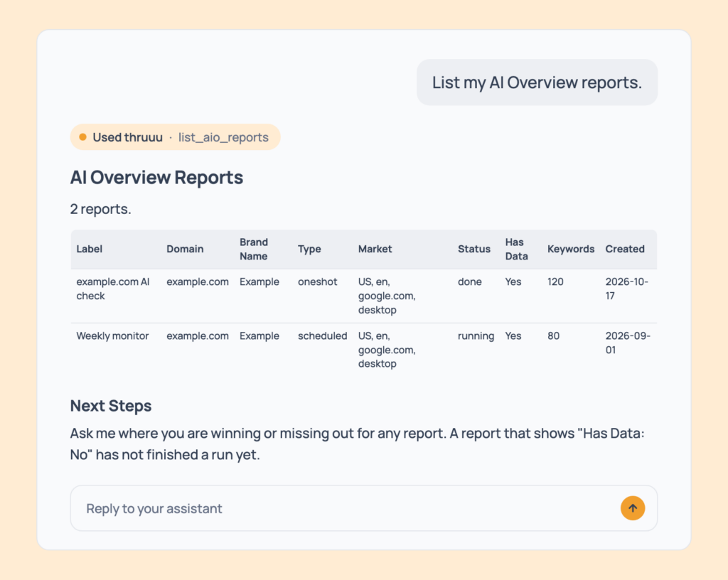Click the '120' keywords cell
The image size is (728, 580).
(555, 281)
